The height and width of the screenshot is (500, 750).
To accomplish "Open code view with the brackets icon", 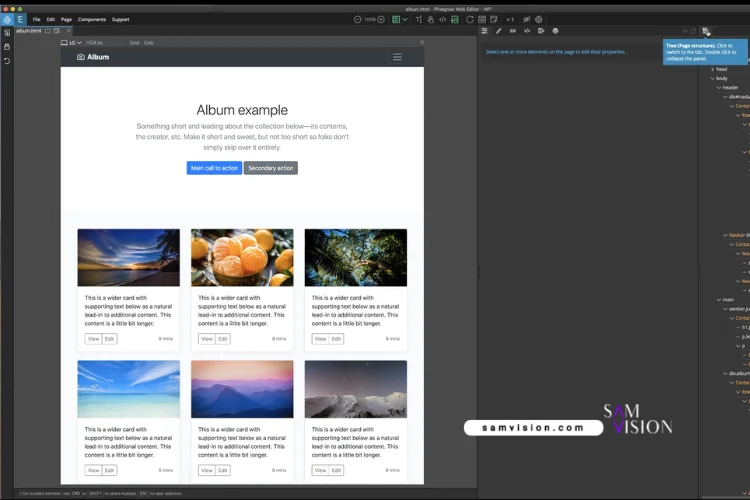I will pos(442,20).
